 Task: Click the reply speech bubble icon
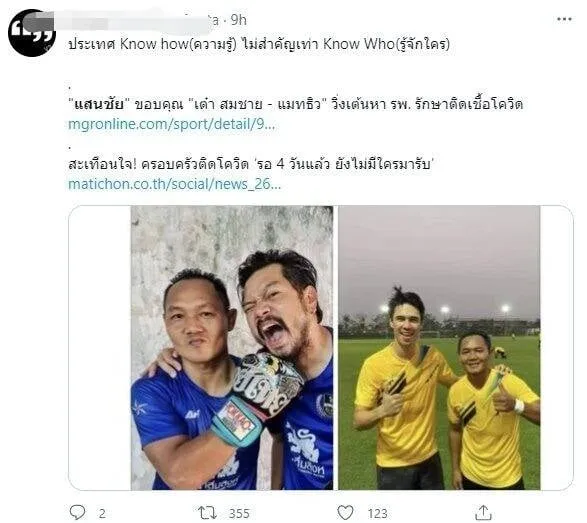click(x=77, y=512)
